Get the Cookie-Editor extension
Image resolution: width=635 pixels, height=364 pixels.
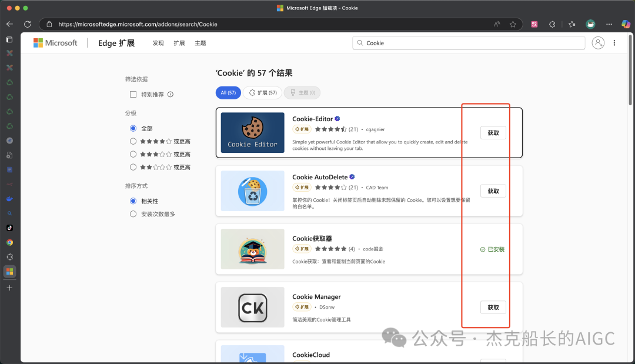(x=493, y=133)
